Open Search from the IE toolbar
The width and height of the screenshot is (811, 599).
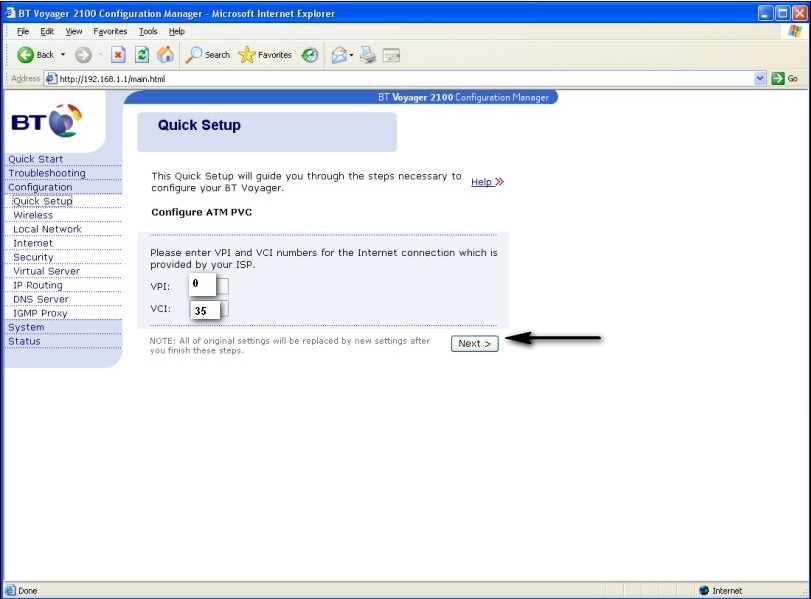click(208, 55)
